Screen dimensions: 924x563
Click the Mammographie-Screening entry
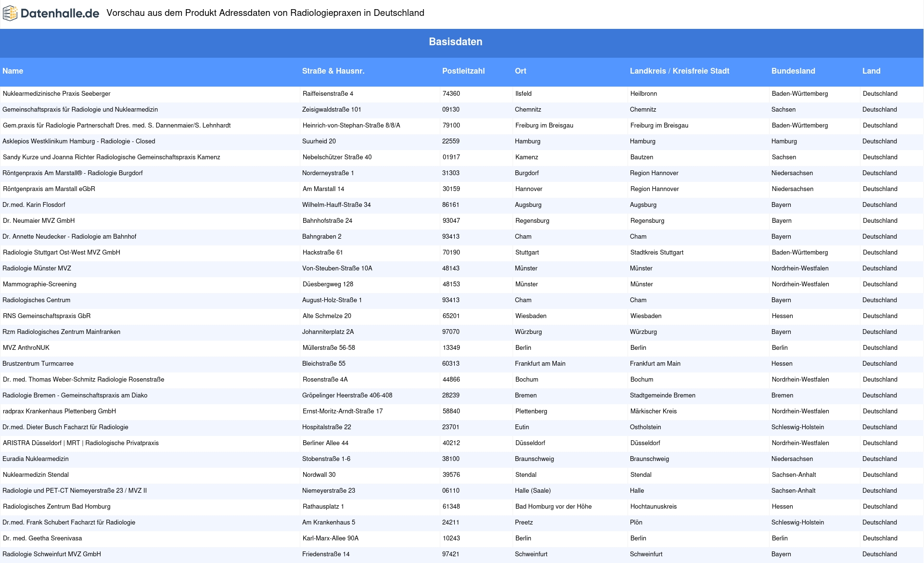coord(39,284)
